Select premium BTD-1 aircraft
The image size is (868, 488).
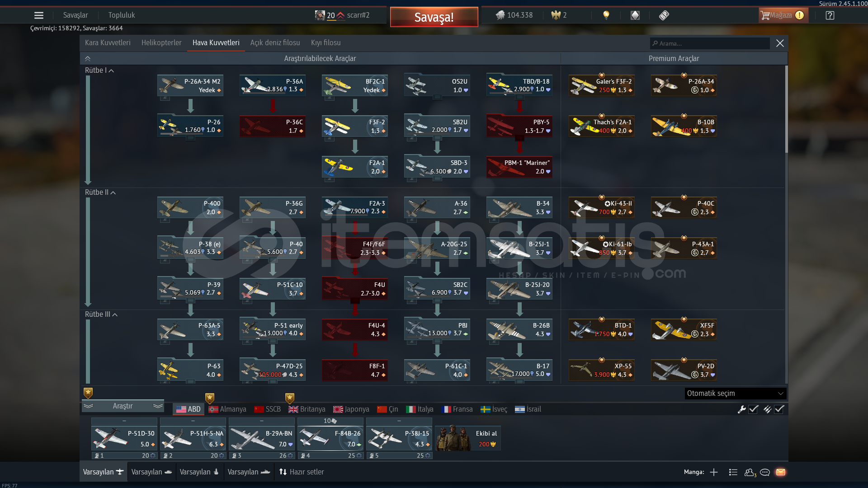click(602, 329)
